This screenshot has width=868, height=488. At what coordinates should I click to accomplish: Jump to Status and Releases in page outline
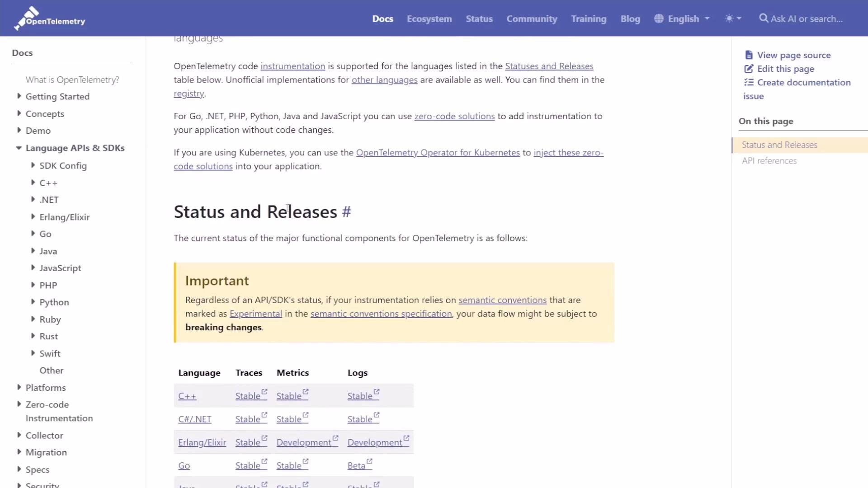(779, 145)
